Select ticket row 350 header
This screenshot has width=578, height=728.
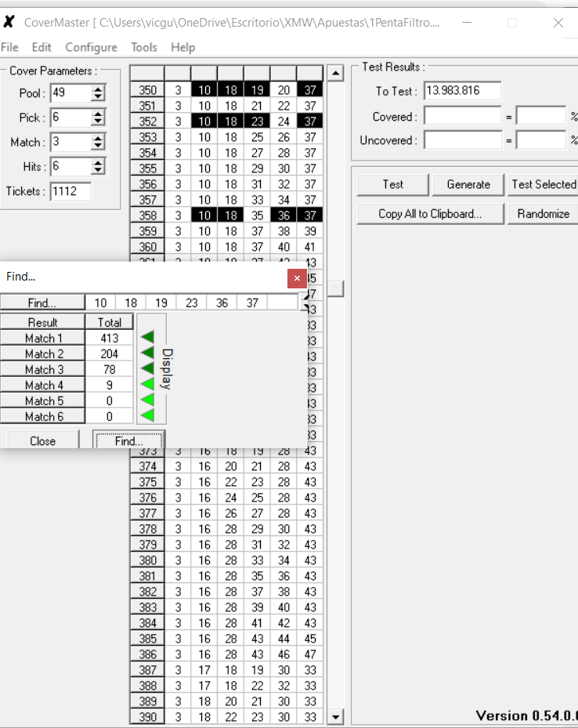click(147, 89)
